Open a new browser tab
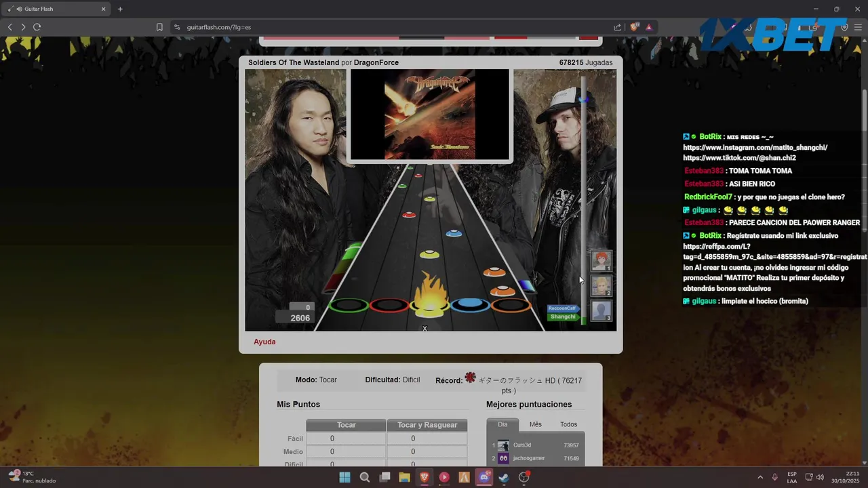Screen dimensions: 868x488 (120, 9)
